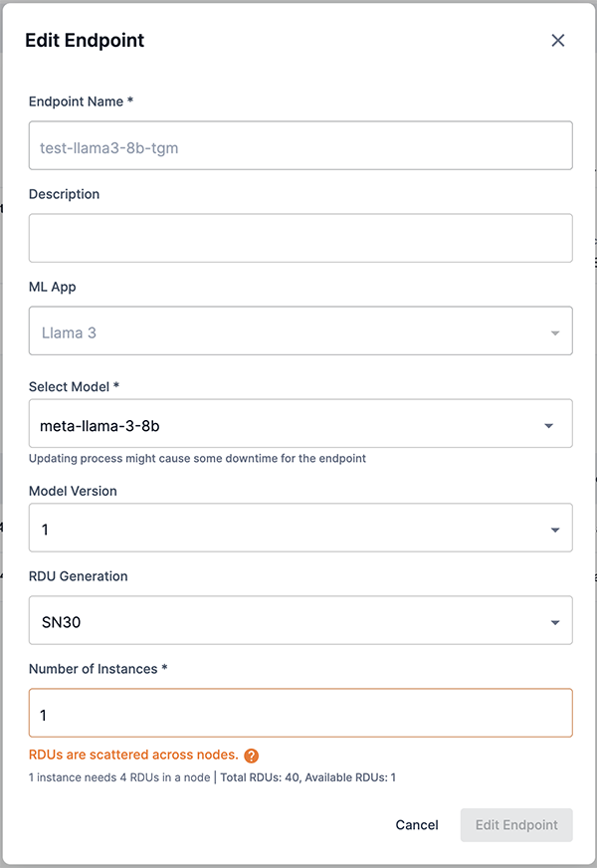
Task: Click the ML App dropdown arrow
Action: coord(555,333)
